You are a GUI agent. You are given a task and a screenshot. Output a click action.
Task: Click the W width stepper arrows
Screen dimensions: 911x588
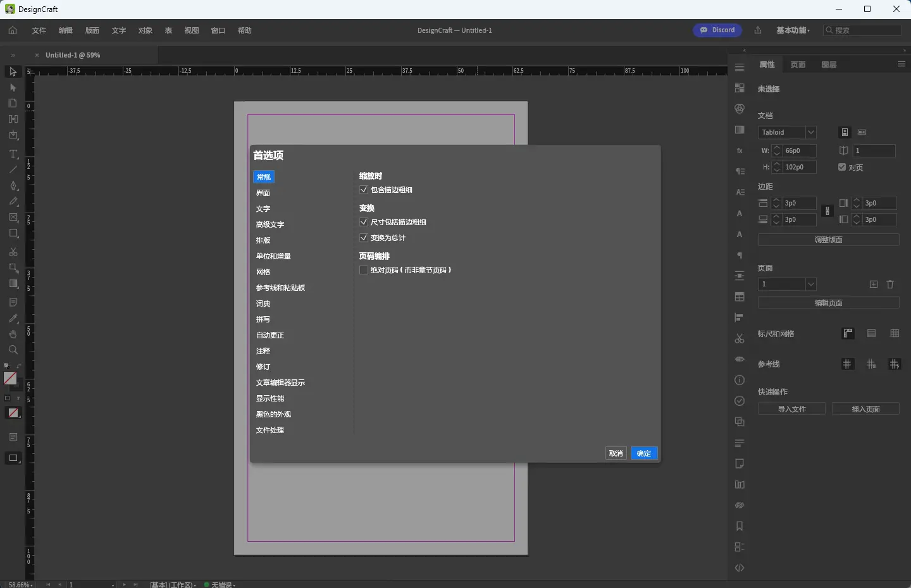click(x=777, y=150)
